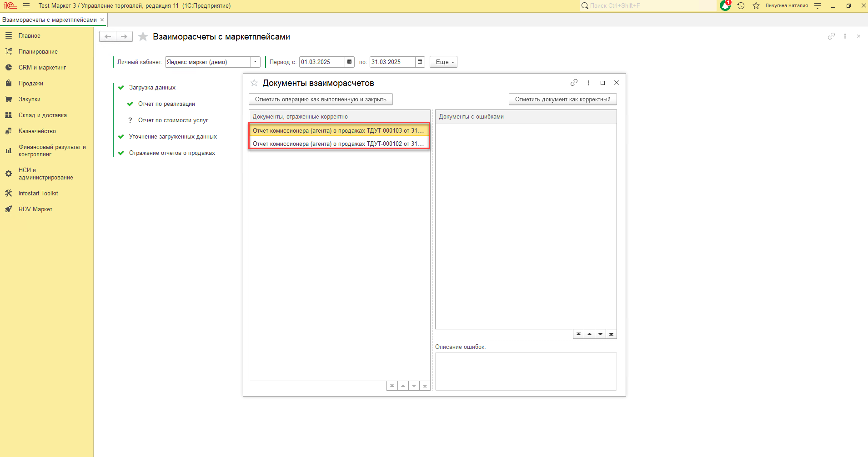This screenshot has height=457, width=868.
Task: Open the history clock icon
Action: pos(741,6)
